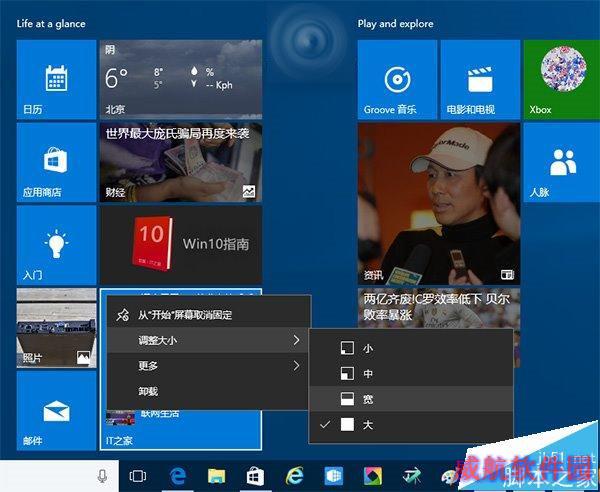Open the 应用商店 store tile
This screenshot has width=600, height=492.
point(56,162)
